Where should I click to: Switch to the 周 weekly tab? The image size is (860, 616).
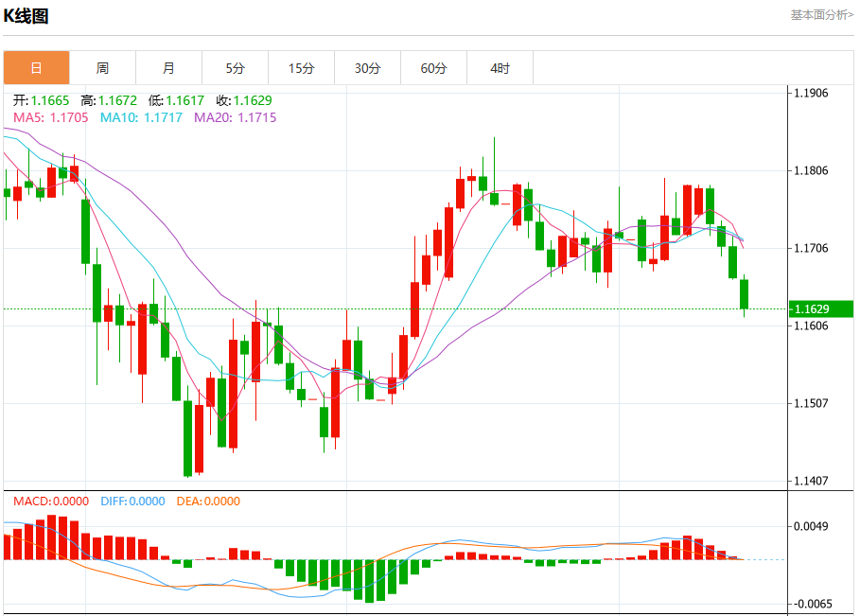point(102,68)
